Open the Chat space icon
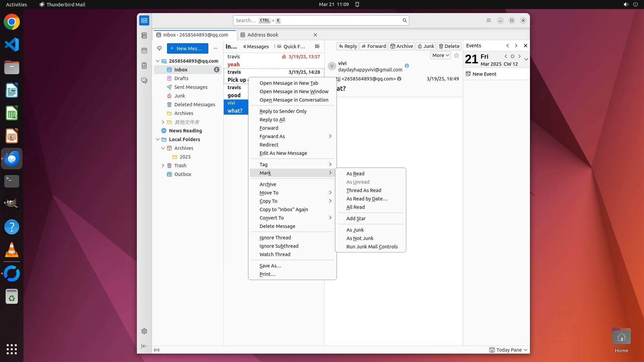 (144, 81)
